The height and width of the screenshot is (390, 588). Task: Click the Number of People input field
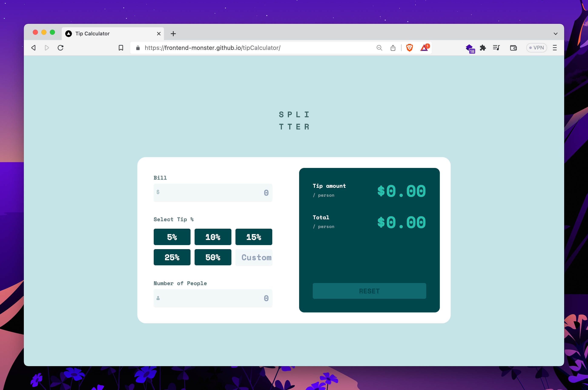pyautogui.click(x=212, y=298)
